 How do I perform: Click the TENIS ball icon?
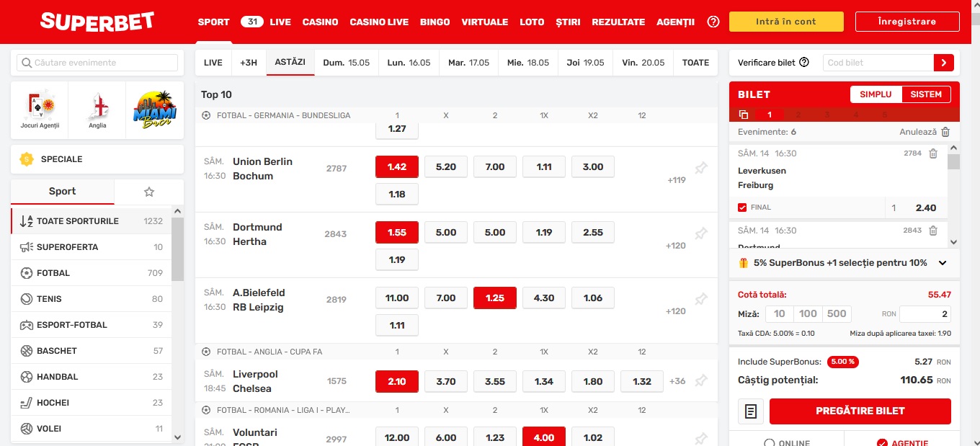point(27,299)
